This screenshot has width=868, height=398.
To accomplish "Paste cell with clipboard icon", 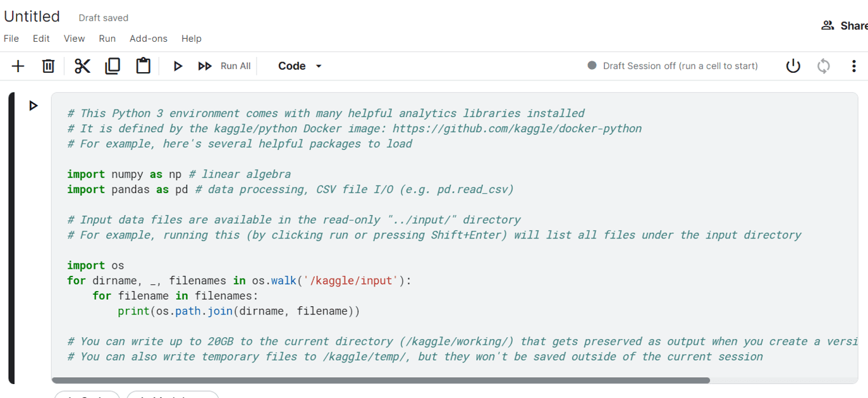I will pyautogui.click(x=144, y=66).
